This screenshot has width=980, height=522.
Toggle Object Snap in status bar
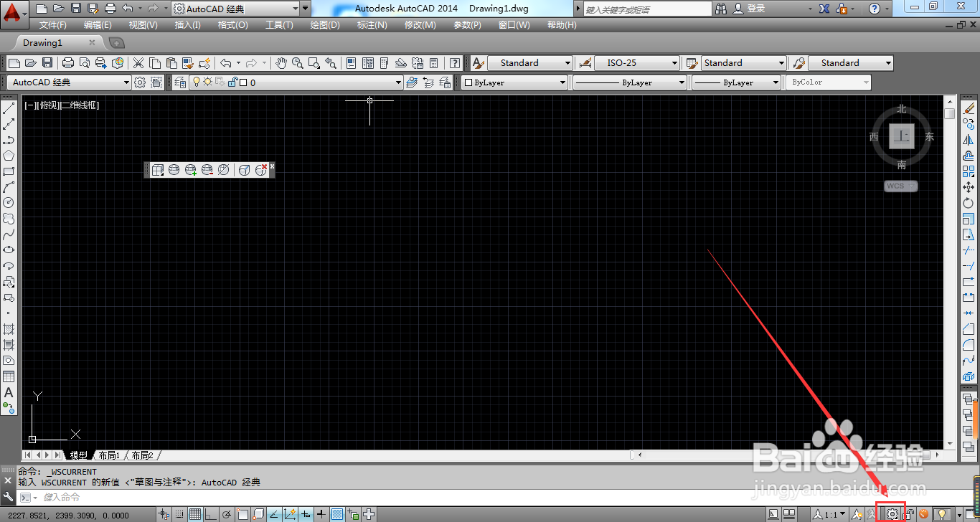(242, 514)
